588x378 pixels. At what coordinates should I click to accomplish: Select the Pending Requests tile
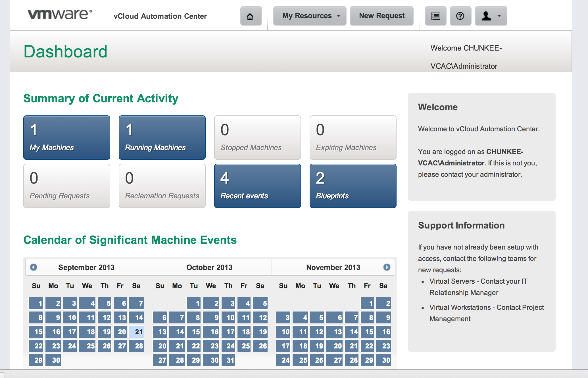click(x=67, y=186)
